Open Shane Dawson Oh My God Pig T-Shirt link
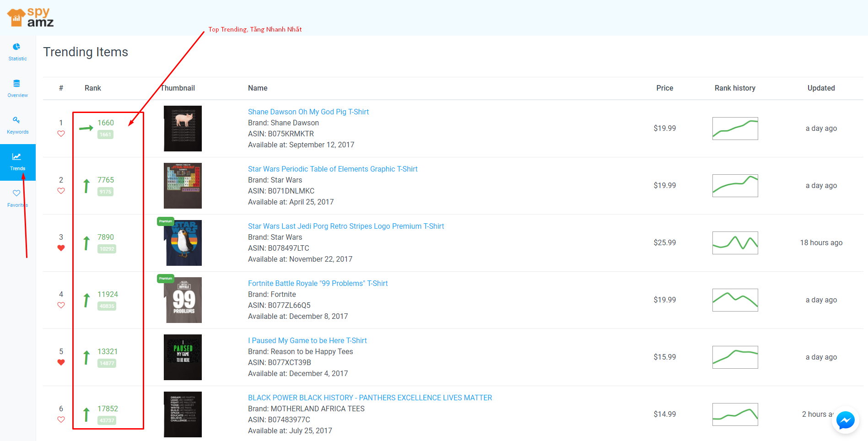The image size is (868, 441). [x=308, y=112]
